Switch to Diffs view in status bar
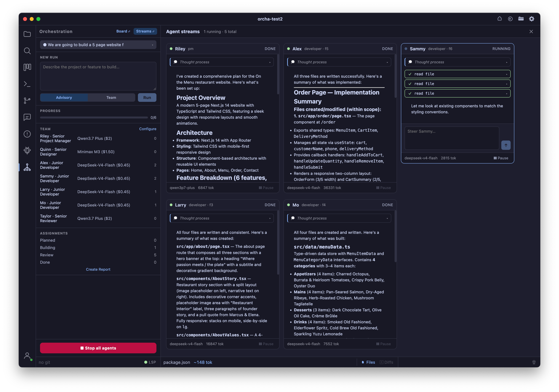This screenshot has height=392, width=559. [x=386, y=362]
